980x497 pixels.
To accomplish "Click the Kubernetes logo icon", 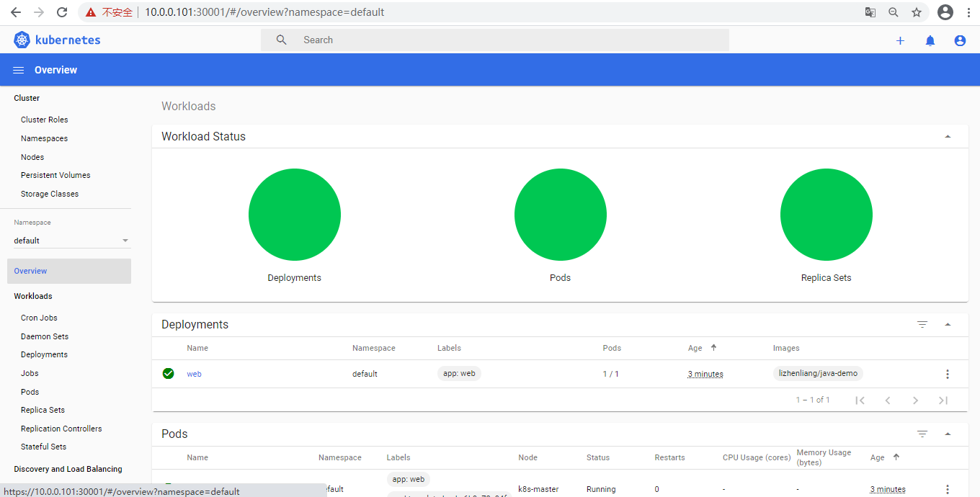I will click(x=22, y=40).
